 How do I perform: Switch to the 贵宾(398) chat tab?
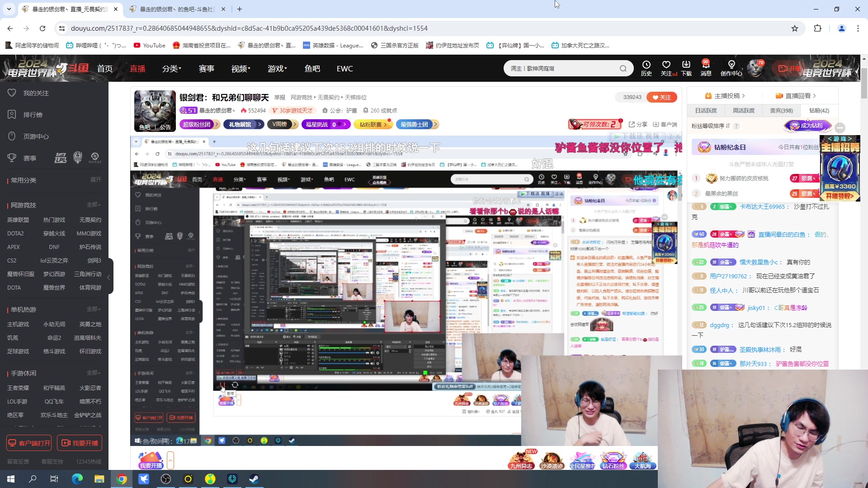point(781,110)
